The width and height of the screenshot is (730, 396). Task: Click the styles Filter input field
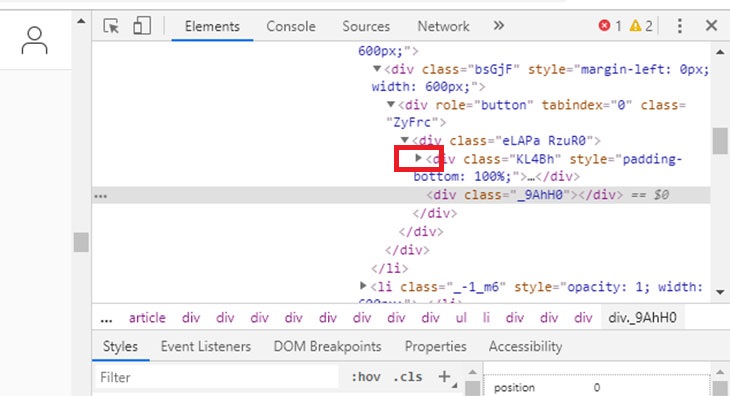coord(217,377)
